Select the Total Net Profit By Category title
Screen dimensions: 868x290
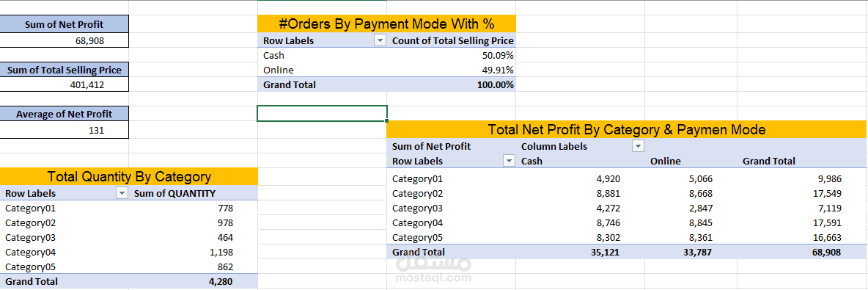627,130
